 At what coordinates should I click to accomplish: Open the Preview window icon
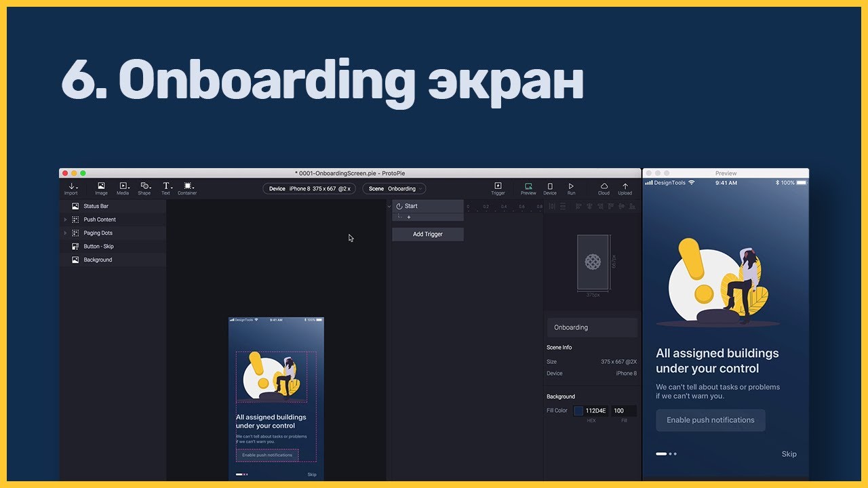[x=528, y=188]
